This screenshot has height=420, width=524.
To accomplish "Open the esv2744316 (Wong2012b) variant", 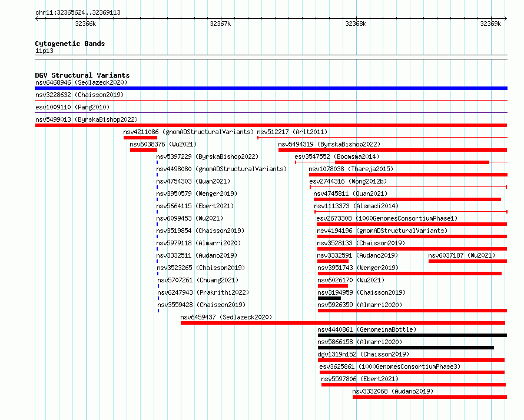I will [348, 181].
